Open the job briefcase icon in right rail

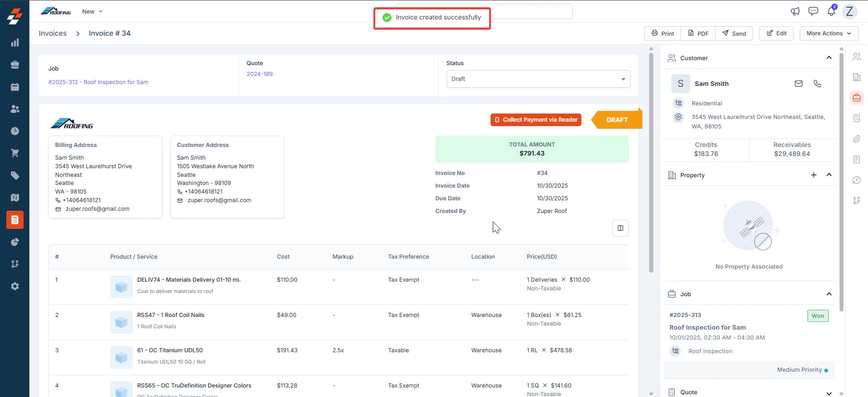point(857,98)
